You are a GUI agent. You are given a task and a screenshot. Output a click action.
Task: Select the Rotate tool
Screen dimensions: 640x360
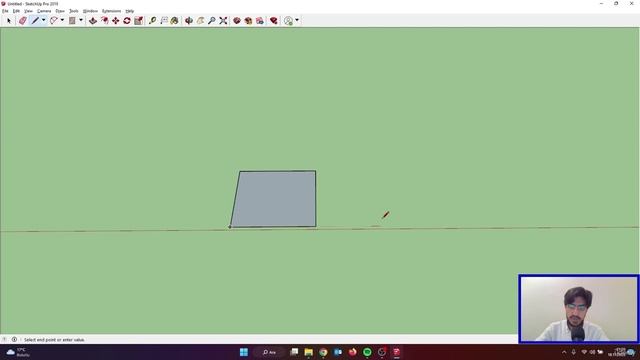click(x=127, y=20)
